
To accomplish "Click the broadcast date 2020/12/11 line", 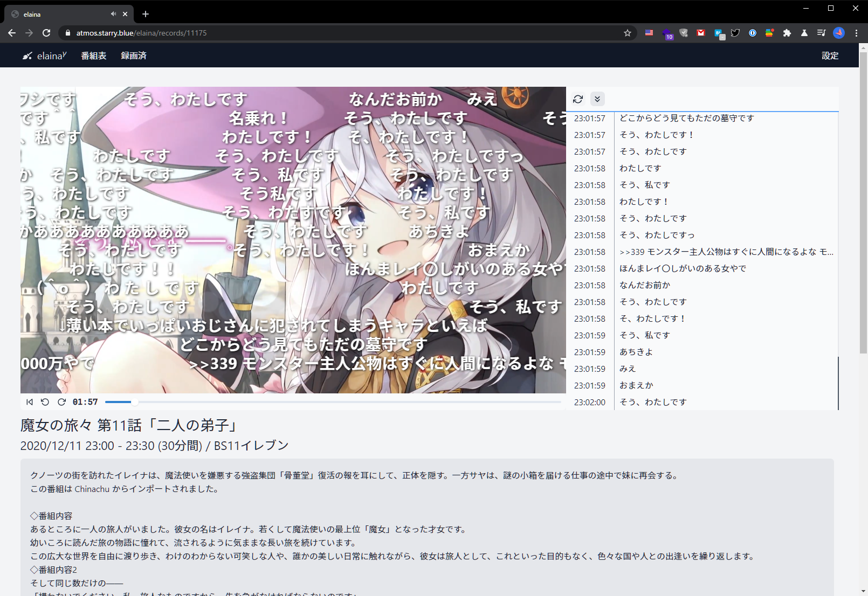I will [154, 446].
